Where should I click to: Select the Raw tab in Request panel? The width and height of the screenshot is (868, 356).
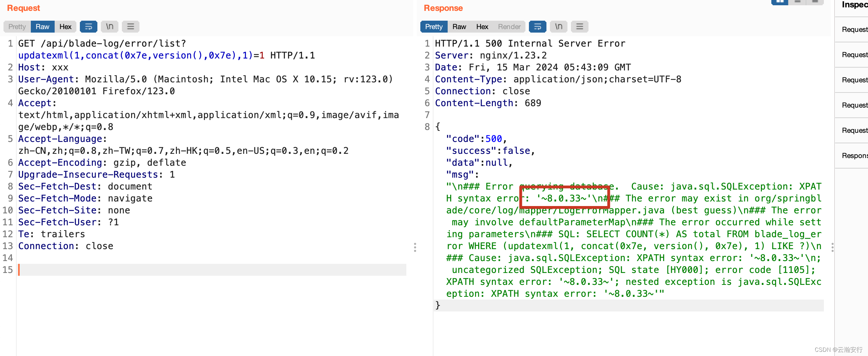pos(42,26)
